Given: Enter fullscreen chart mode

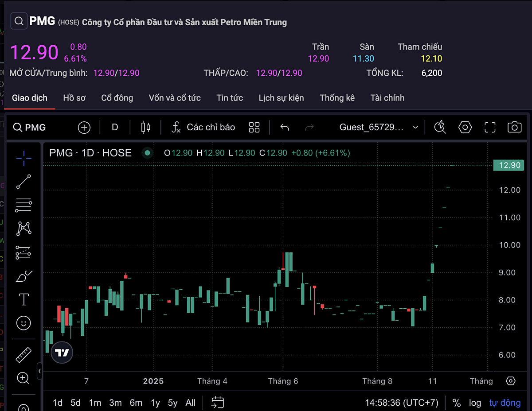Looking at the screenshot, I should tap(490, 128).
